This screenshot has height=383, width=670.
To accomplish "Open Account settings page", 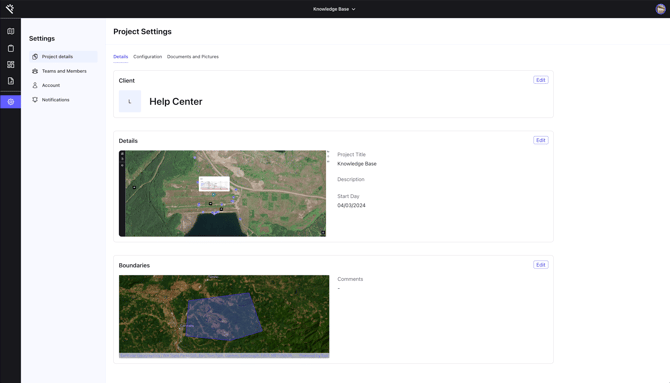I will [63, 85].
